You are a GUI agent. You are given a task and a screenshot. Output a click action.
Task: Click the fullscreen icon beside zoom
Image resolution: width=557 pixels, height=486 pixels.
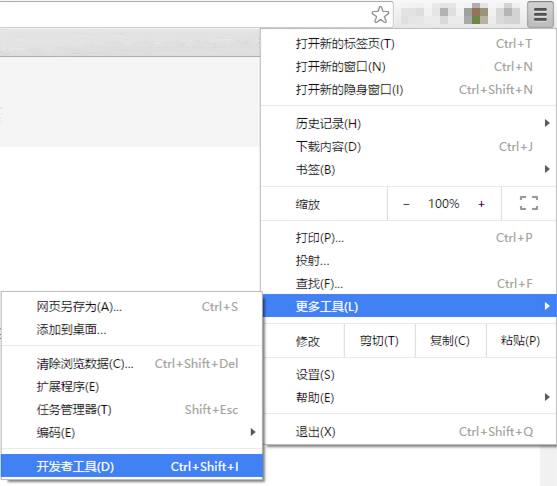click(529, 203)
